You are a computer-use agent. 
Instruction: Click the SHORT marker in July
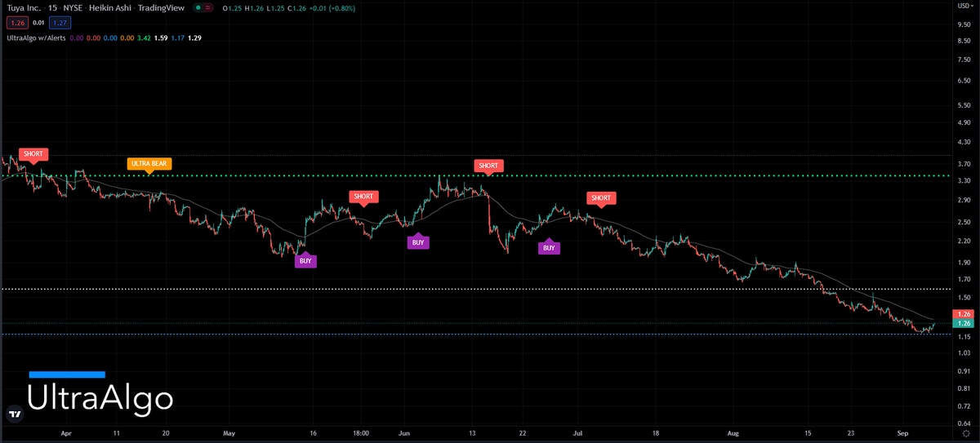tap(601, 198)
